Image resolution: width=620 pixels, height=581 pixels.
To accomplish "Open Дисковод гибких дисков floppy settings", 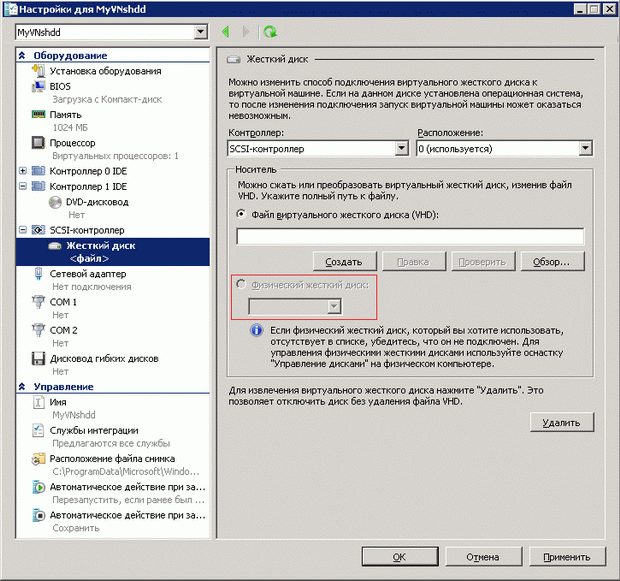I will [x=104, y=358].
